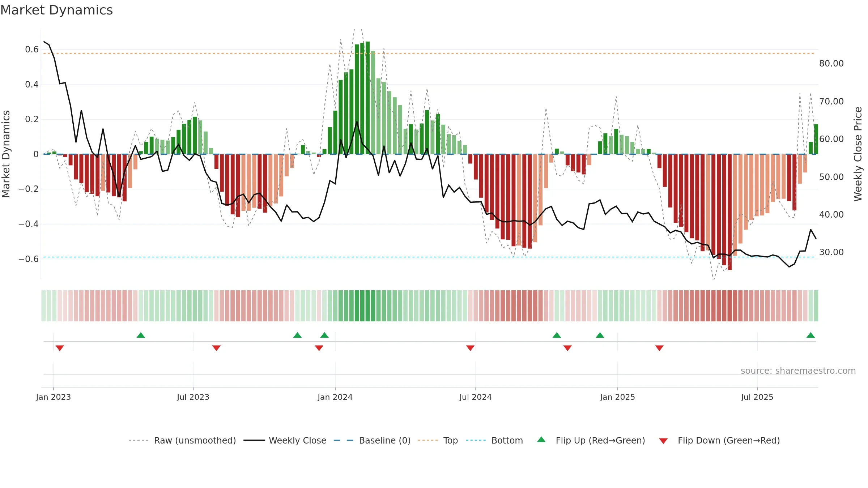Click the −0.4 left axis tick label
Viewport: 868px width, 488px height.
click(29, 224)
